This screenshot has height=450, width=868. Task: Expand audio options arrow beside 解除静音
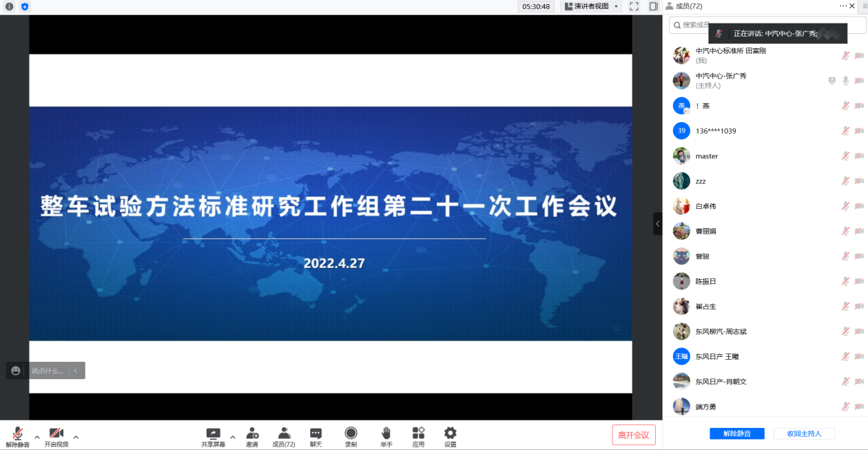(37, 436)
